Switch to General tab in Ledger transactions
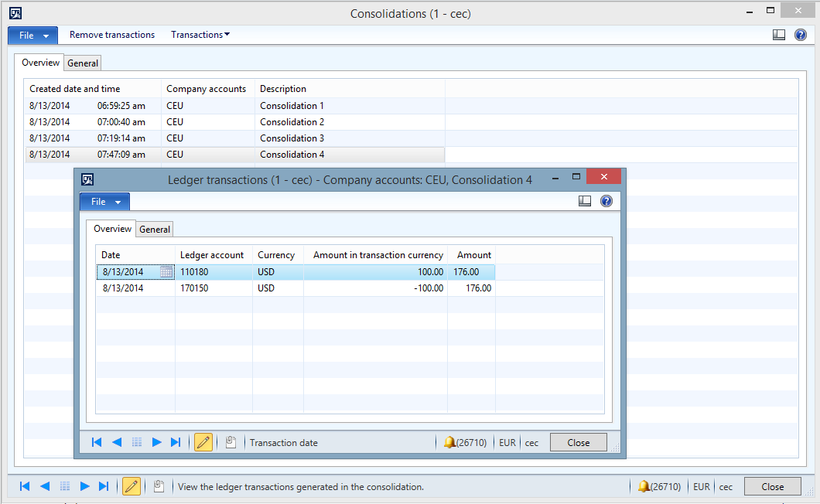 [155, 230]
